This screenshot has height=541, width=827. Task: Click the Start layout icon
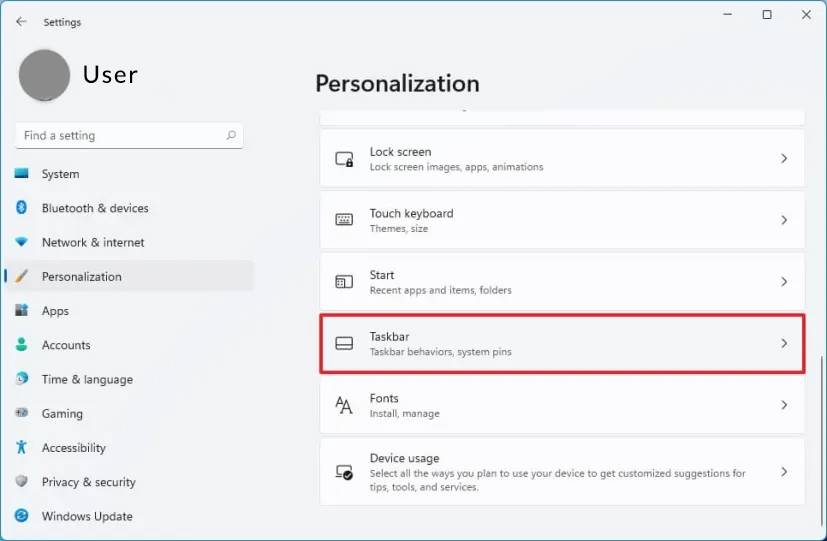344,282
